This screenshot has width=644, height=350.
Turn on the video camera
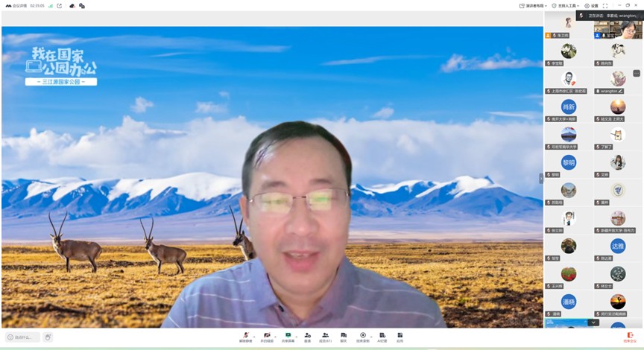pyautogui.click(x=266, y=337)
